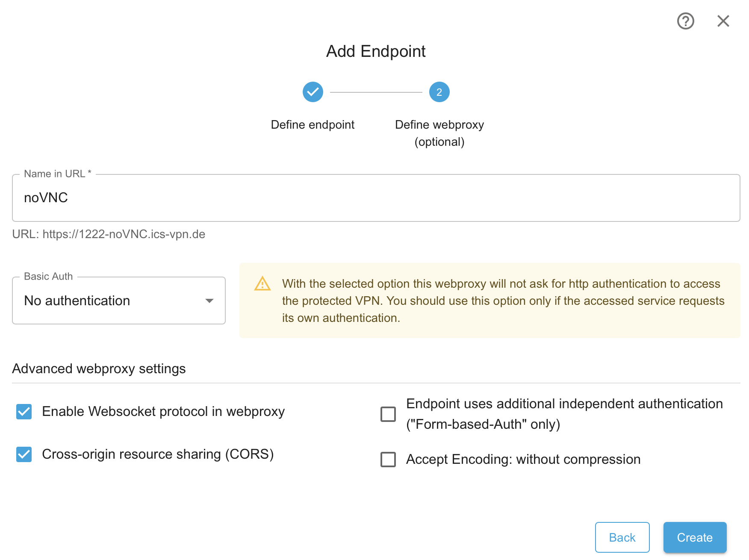Focus the Name in URL field
Image resolution: width=749 pixels, height=560 pixels.
(376, 198)
